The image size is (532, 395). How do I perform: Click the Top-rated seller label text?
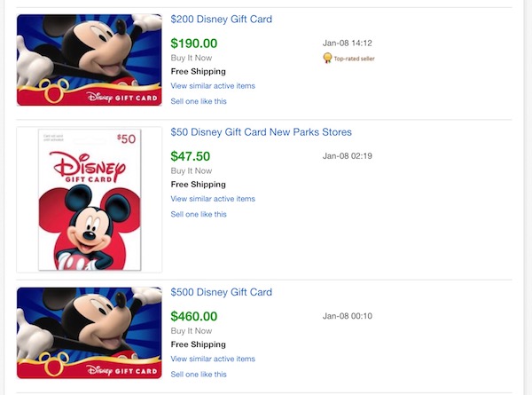click(354, 59)
